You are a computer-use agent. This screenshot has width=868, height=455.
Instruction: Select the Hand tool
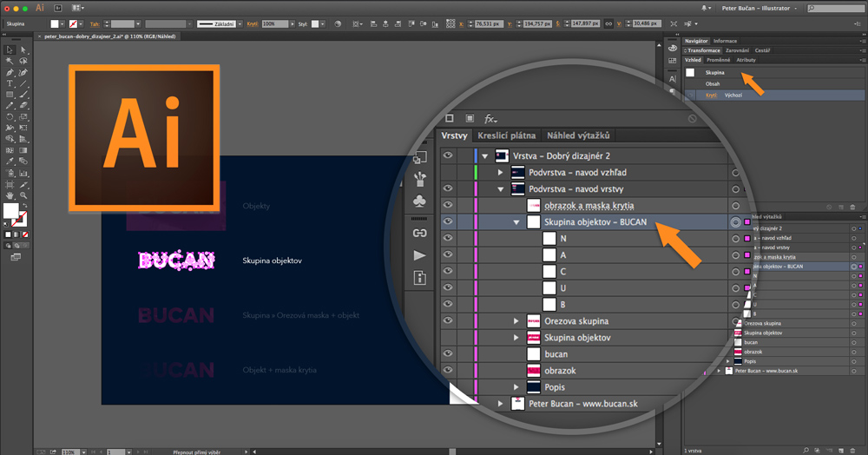(10, 195)
